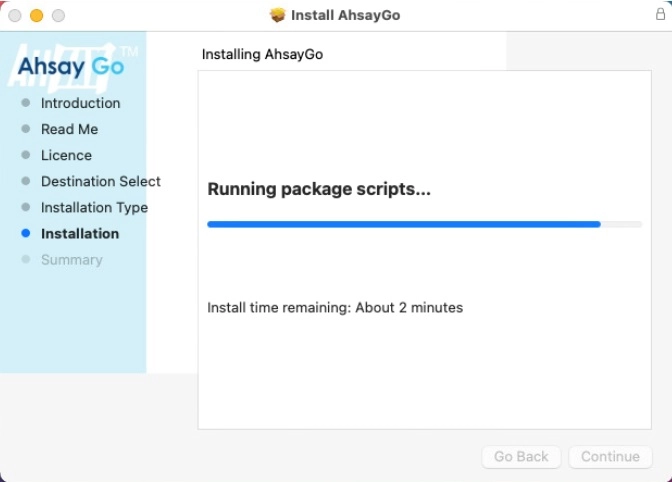Click the Running package scripts status text
Viewport: 672px width, 482px height.
(319, 189)
